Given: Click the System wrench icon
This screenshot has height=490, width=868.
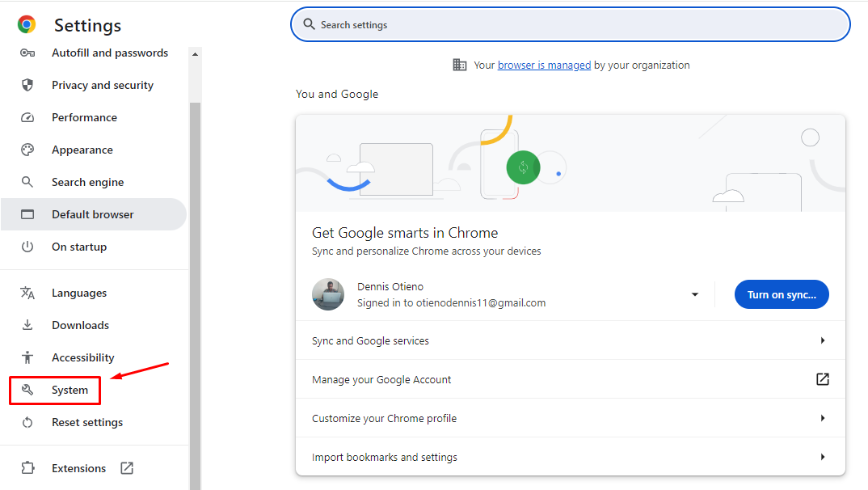Looking at the screenshot, I should 27,390.
